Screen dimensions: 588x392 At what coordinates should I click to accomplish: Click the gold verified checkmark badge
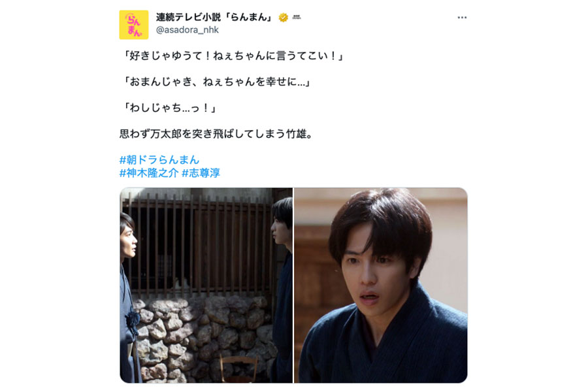click(284, 17)
